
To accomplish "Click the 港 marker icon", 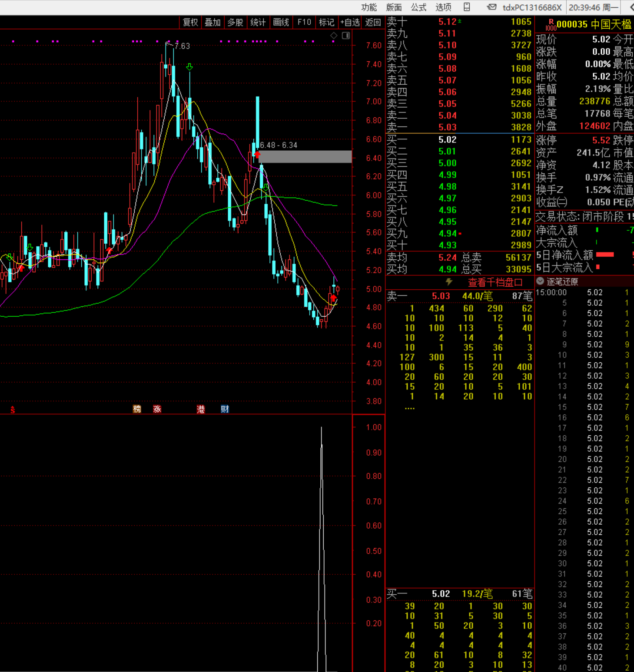I will (x=201, y=409).
